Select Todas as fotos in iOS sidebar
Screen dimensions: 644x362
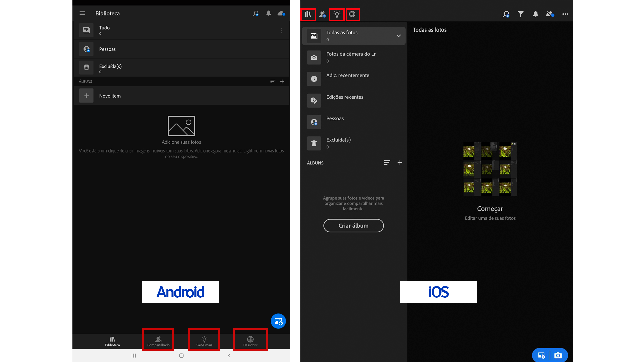354,36
